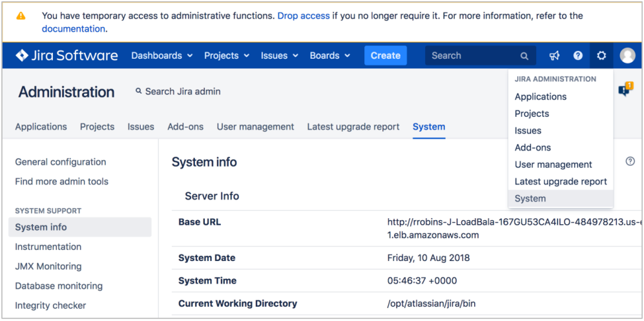Choose Issues in the gear dropdown menu

(x=561, y=130)
